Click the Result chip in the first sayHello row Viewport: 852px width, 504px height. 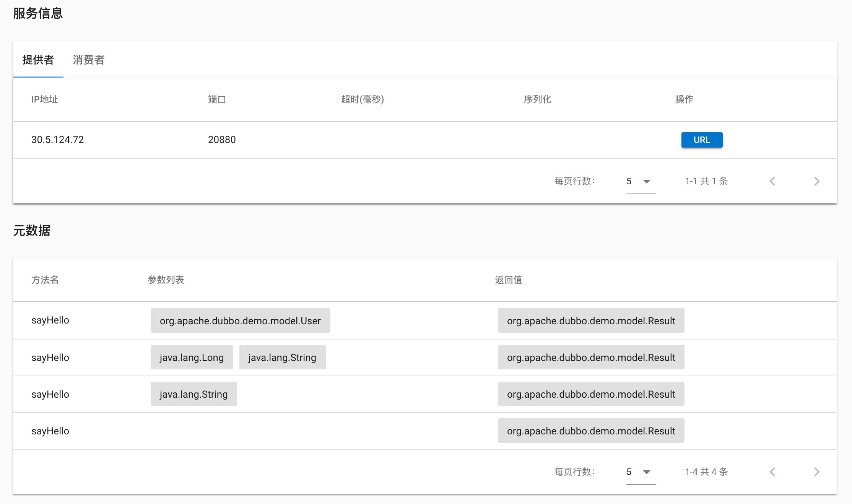pyautogui.click(x=591, y=320)
